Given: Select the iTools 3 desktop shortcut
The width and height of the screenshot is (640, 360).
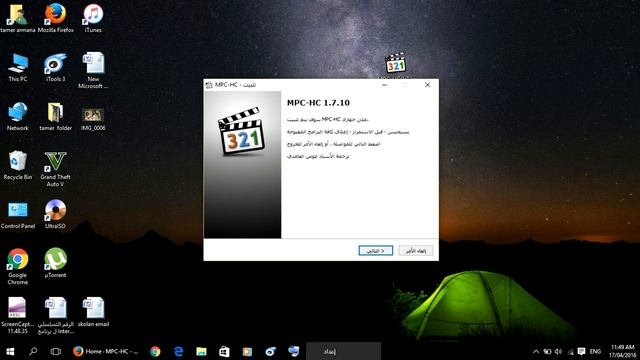Looking at the screenshot, I should [x=56, y=67].
